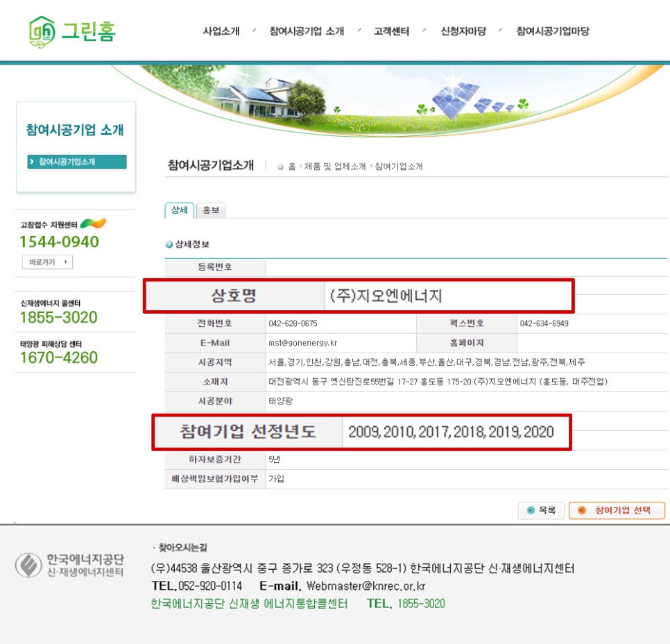Click the 하자보증기간 value 5년

coord(275,459)
